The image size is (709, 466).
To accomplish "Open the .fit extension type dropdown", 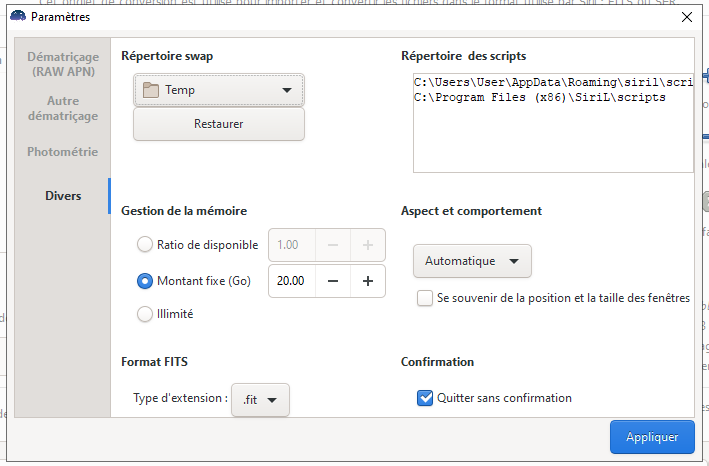I will point(260,399).
